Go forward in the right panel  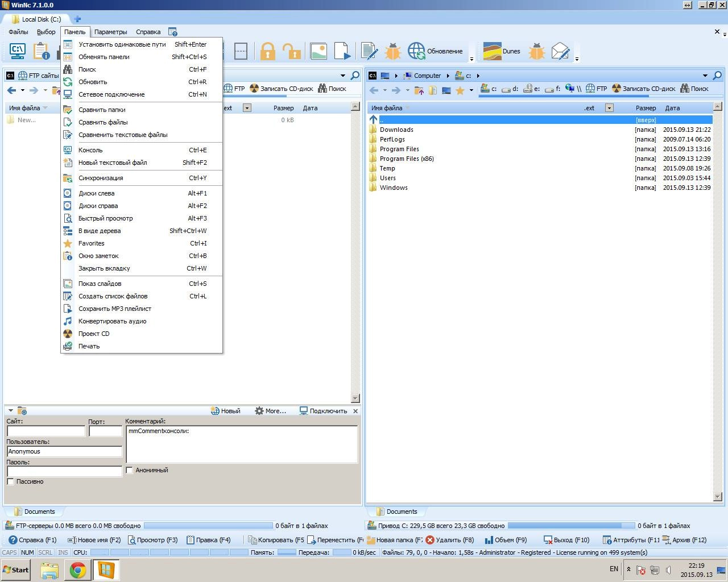(x=396, y=90)
